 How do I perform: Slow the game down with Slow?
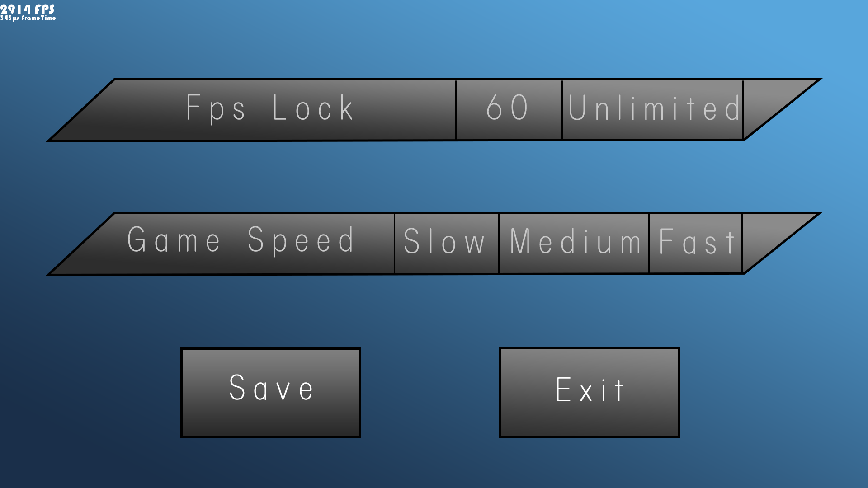click(446, 244)
